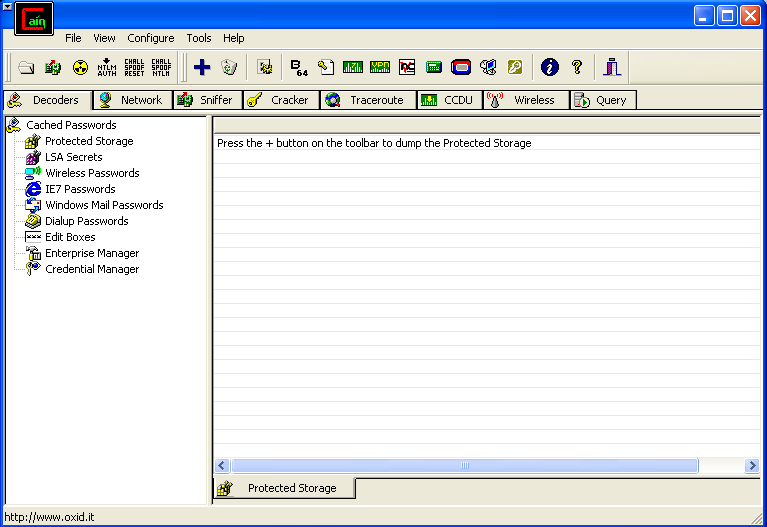Click the Chall Spoof Reset icon

click(x=134, y=67)
